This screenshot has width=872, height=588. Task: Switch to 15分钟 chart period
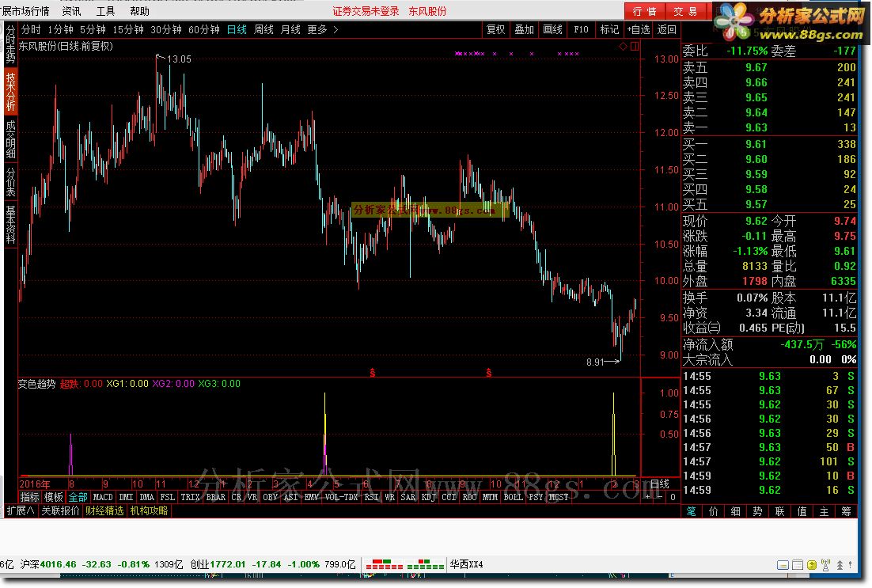point(128,29)
